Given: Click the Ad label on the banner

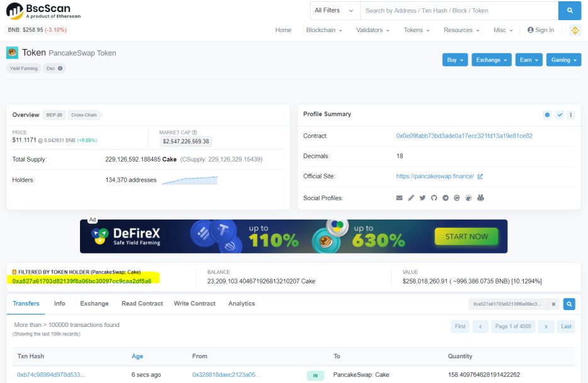Looking at the screenshot, I should coord(93,220).
